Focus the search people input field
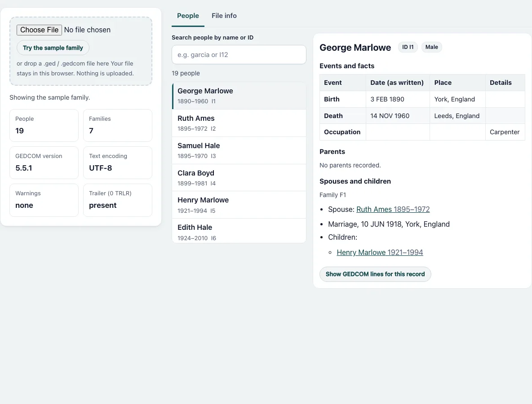The width and height of the screenshot is (532, 404). click(239, 55)
